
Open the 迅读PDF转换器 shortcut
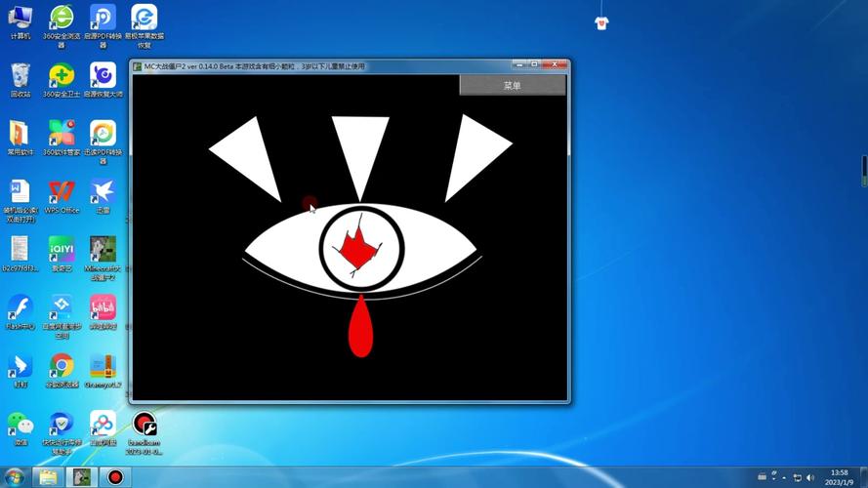point(103,142)
